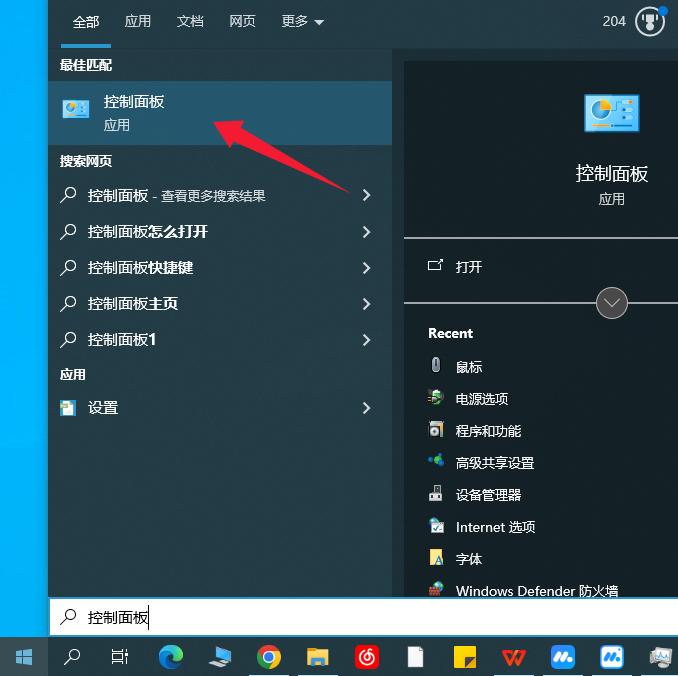Expand the 更多 filter dropdown
This screenshot has height=676, width=678.
pyautogui.click(x=303, y=21)
